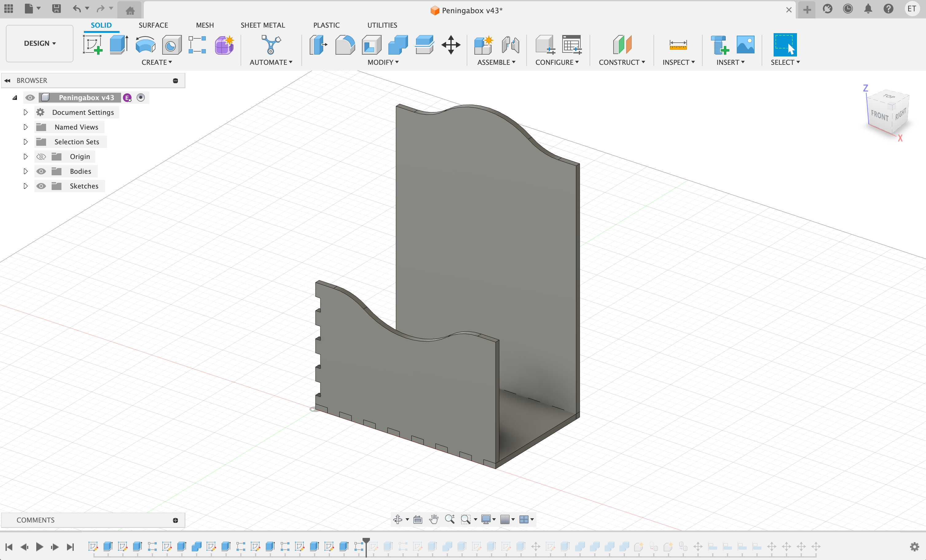Show the hidden Origin folder

pyautogui.click(x=41, y=157)
